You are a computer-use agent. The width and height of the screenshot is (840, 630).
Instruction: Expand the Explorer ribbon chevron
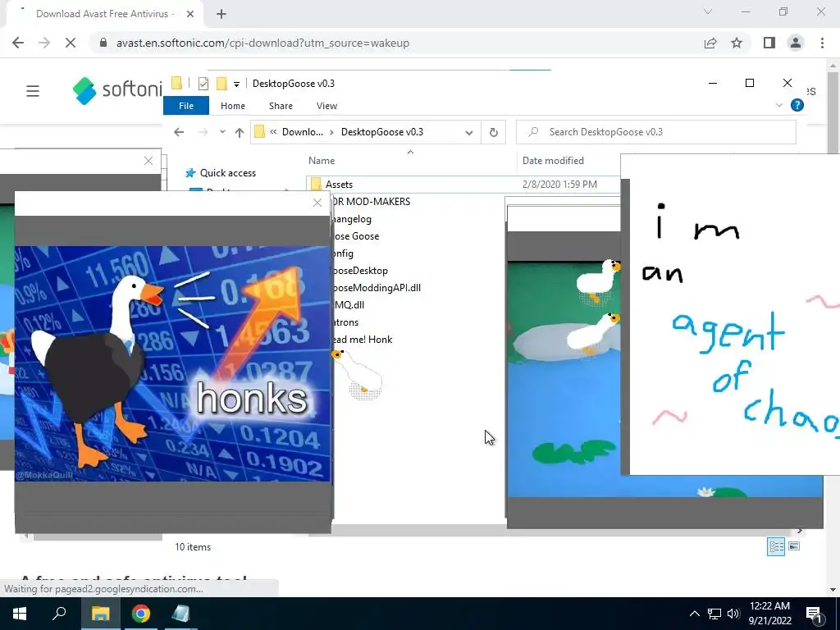point(779,106)
